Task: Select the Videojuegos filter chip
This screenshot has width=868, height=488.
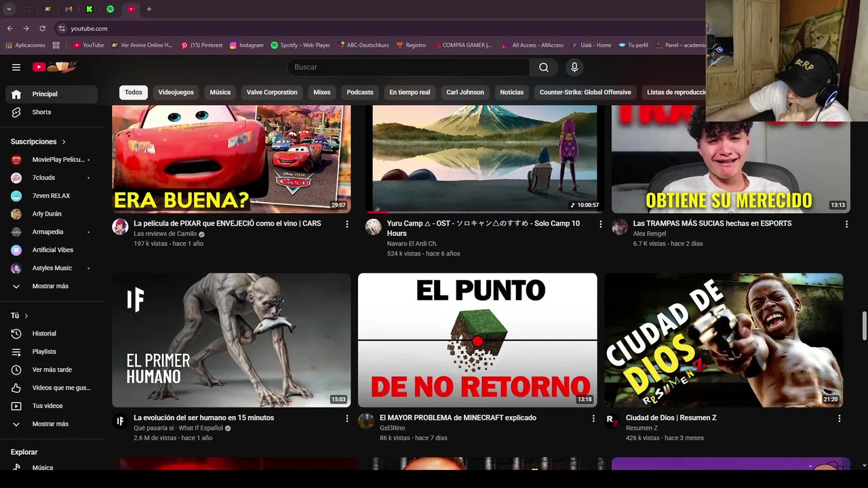Action: [x=176, y=92]
